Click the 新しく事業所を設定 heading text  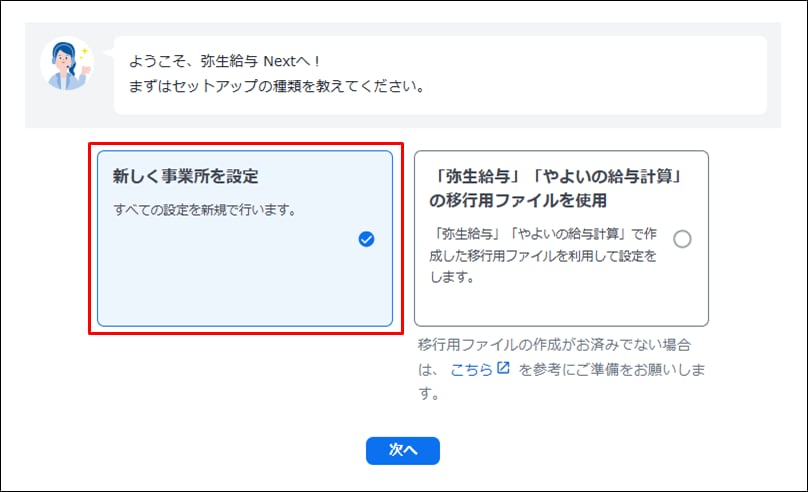point(185,176)
